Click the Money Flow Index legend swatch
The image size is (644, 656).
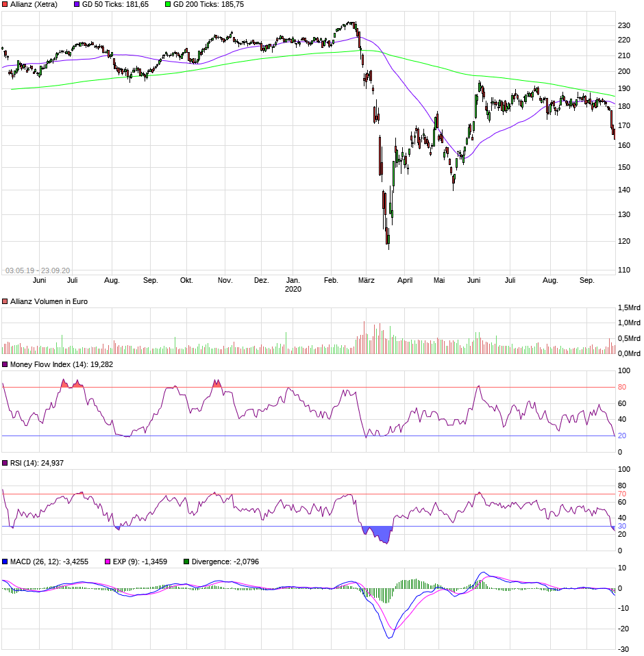pos(5,365)
